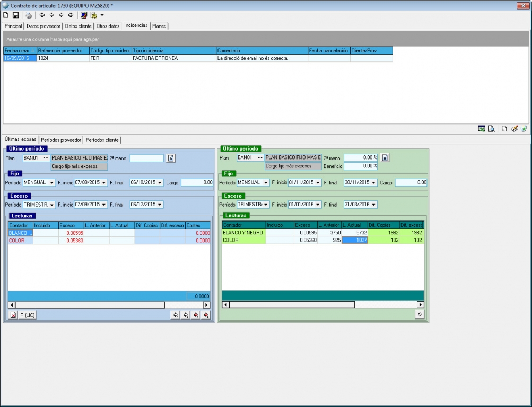Expand blue Exceso Período TRIMESTRAL dropdown
This screenshot has height=407, width=532.
click(52, 205)
